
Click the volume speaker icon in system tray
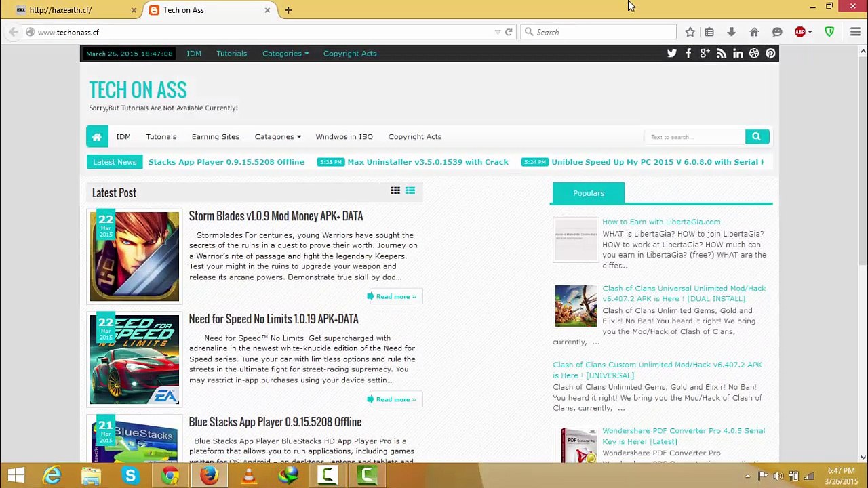[778, 476]
